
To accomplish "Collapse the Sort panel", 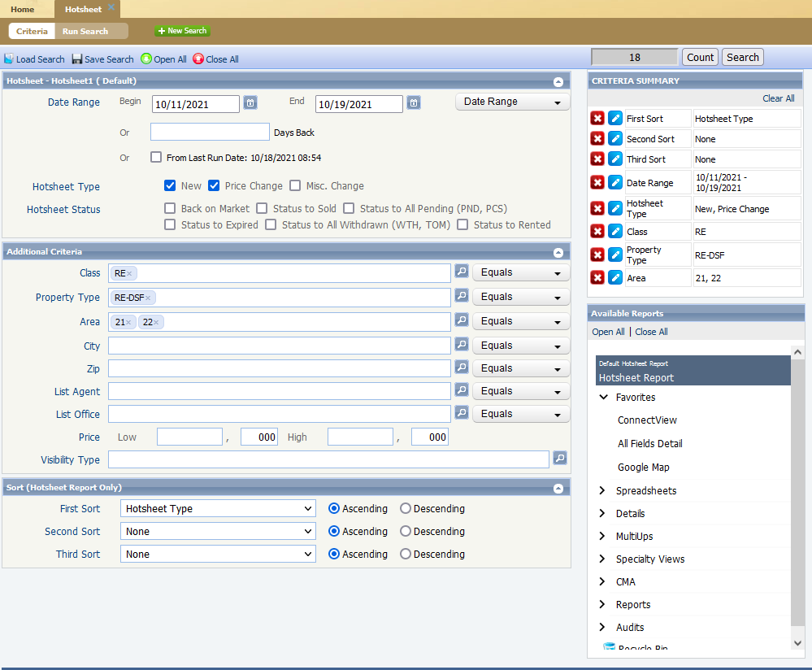I will click(x=558, y=488).
